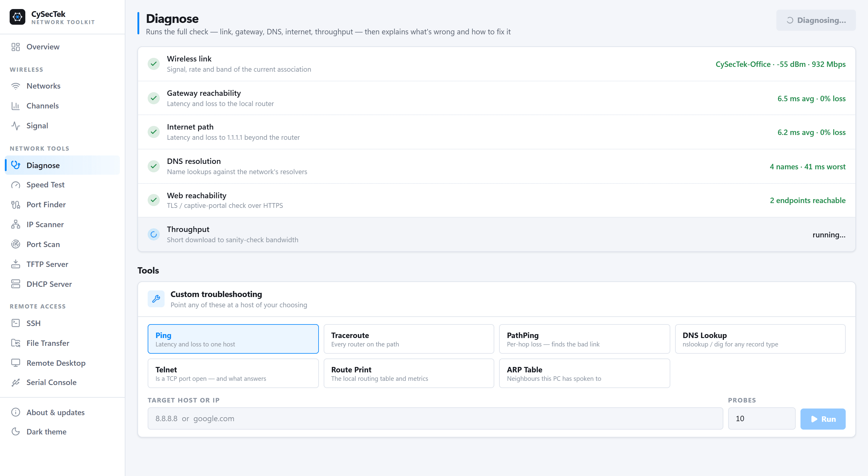Open Port Finder
868x476 pixels.
coord(62,205)
